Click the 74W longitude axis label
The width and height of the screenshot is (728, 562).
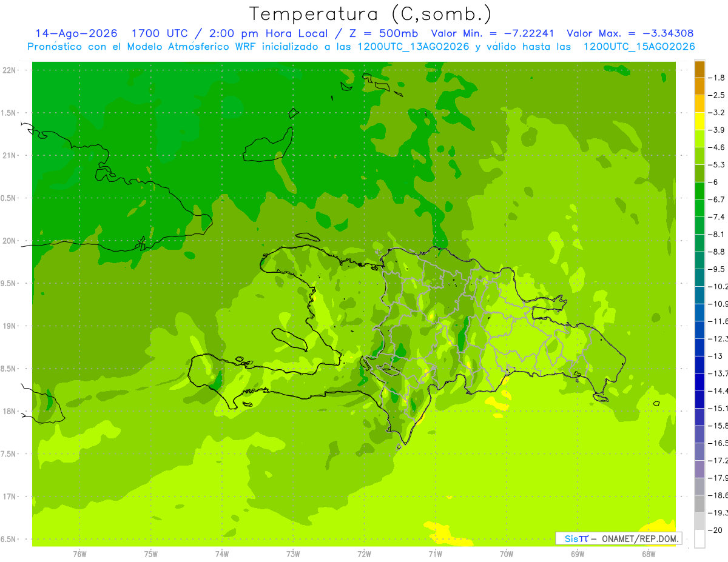(222, 554)
